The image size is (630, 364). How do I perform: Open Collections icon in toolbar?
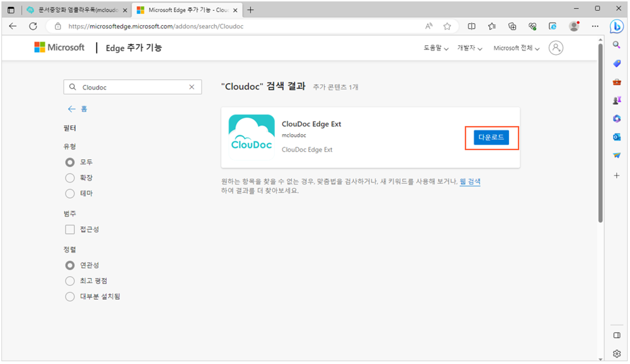[512, 26]
